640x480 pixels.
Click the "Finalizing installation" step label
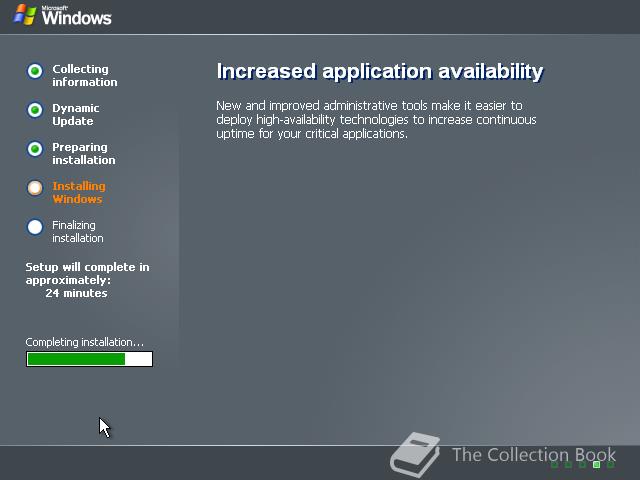tap(78, 231)
